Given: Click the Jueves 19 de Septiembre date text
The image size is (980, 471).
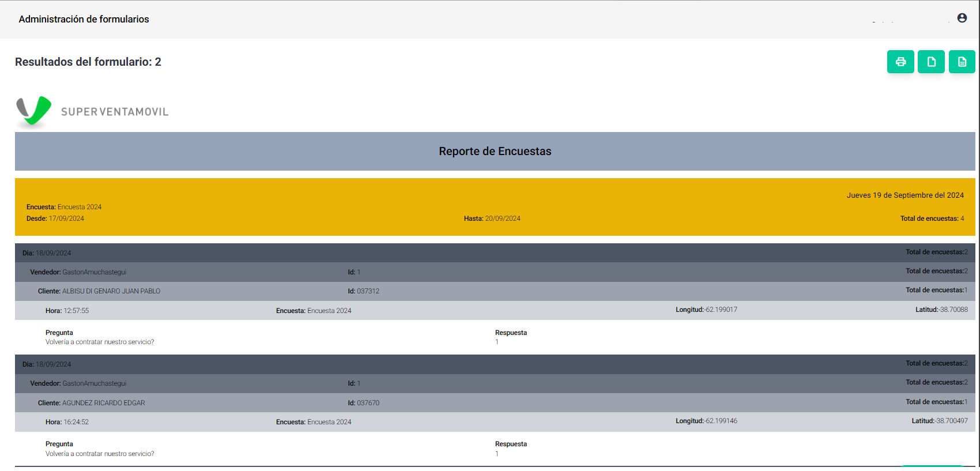Looking at the screenshot, I should point(905,195).
